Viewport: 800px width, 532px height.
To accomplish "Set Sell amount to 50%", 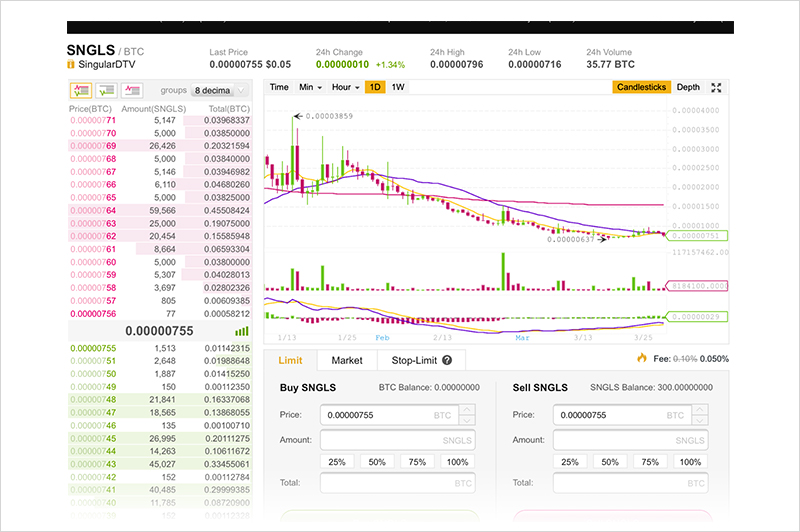I will pos(610,462).
